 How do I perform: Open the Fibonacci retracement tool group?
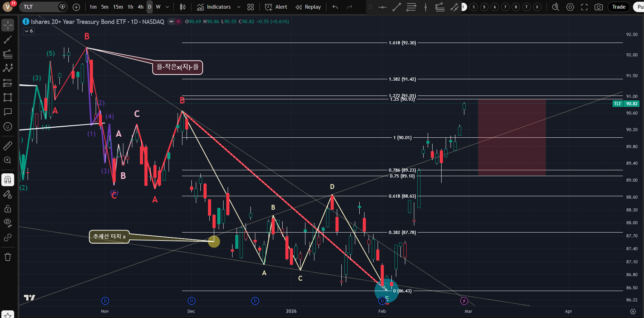(x=8, y=54)
